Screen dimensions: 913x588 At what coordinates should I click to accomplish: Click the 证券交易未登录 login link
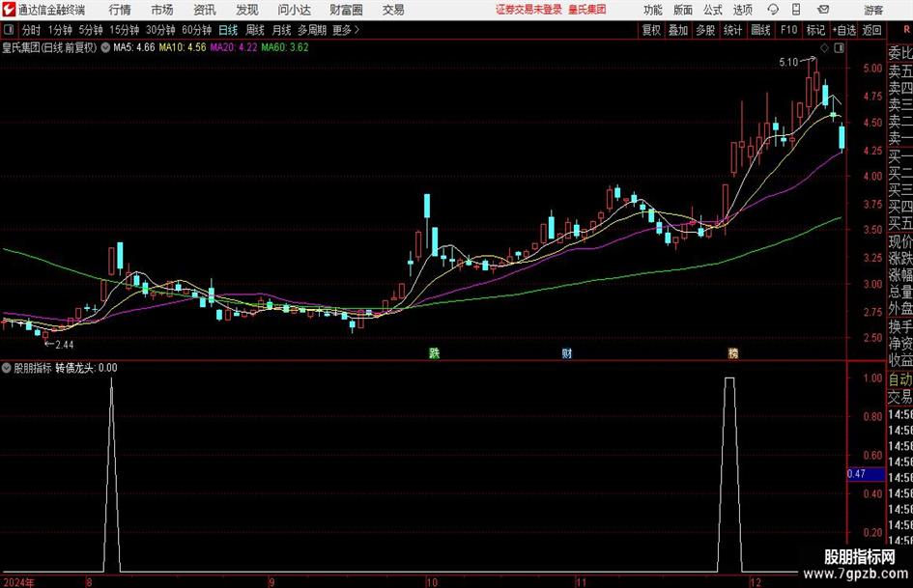tap(528, 10)
